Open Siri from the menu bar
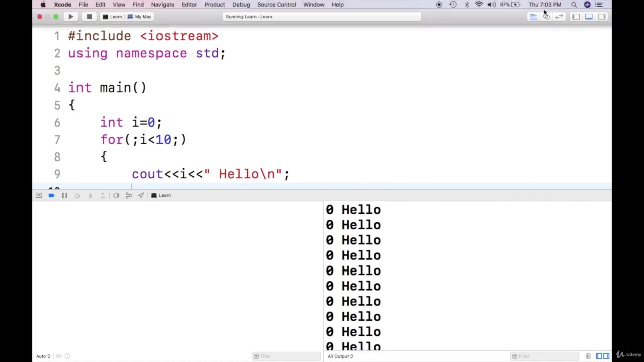The image size is (644, 362). tap(587, 5)
